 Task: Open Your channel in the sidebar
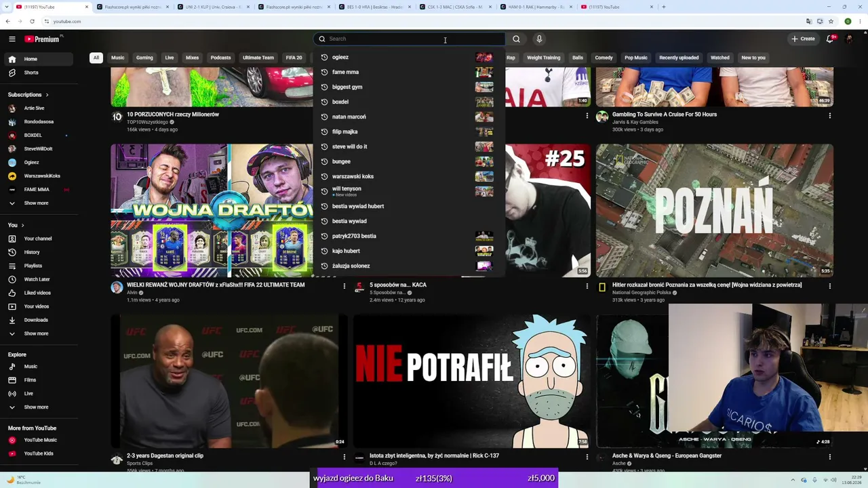[x=39, y=239]
